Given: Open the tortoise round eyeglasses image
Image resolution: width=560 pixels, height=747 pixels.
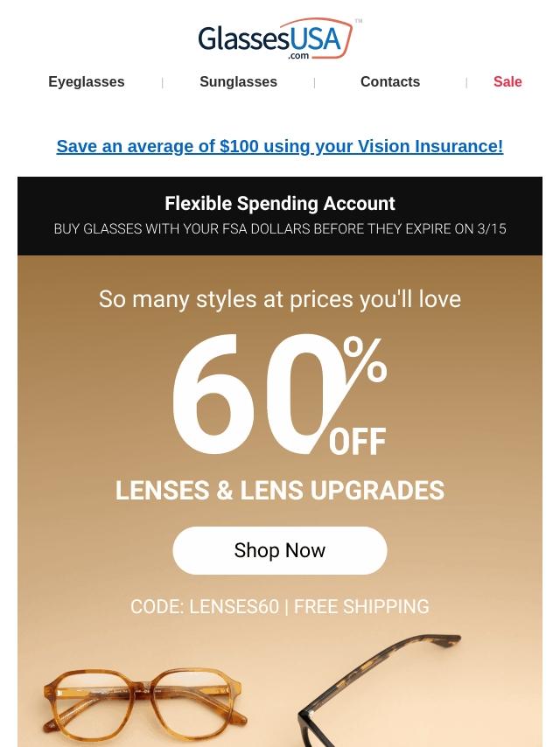Looking at the screenshot, I should coord(144,702).
